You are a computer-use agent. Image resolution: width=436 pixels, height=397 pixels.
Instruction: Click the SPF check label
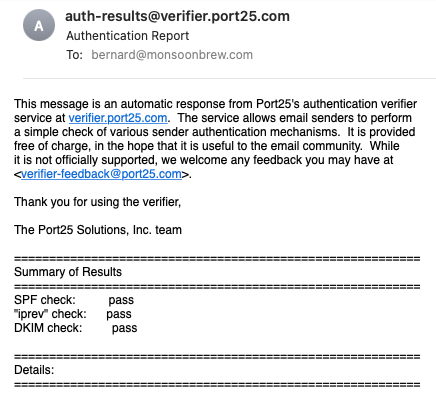[45, 300]
